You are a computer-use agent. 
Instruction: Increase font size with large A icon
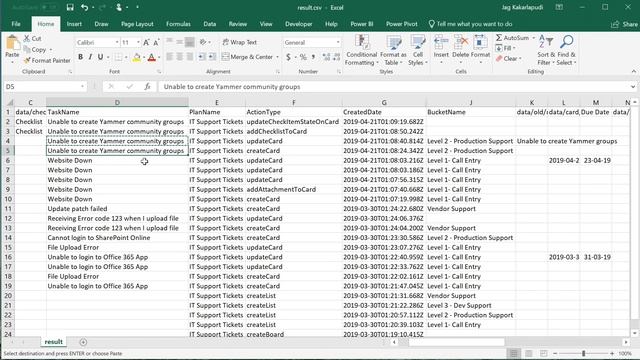(x=146, y=42)
